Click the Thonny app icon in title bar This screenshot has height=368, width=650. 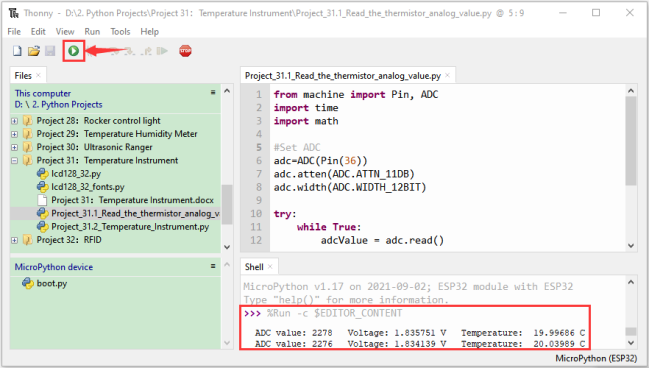(14, 13)
